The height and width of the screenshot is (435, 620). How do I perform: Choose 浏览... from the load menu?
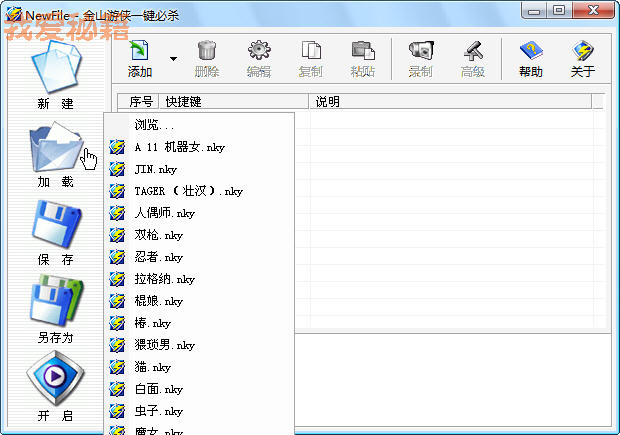155,125
